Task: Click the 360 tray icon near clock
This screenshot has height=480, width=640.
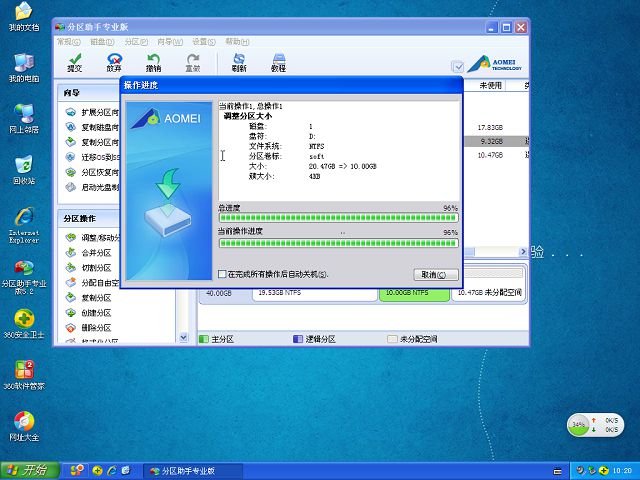Action: click(604, 471)
